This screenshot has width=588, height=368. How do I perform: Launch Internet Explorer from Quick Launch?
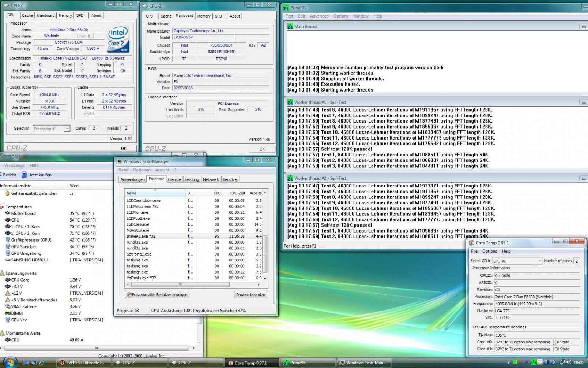[42, 363]
